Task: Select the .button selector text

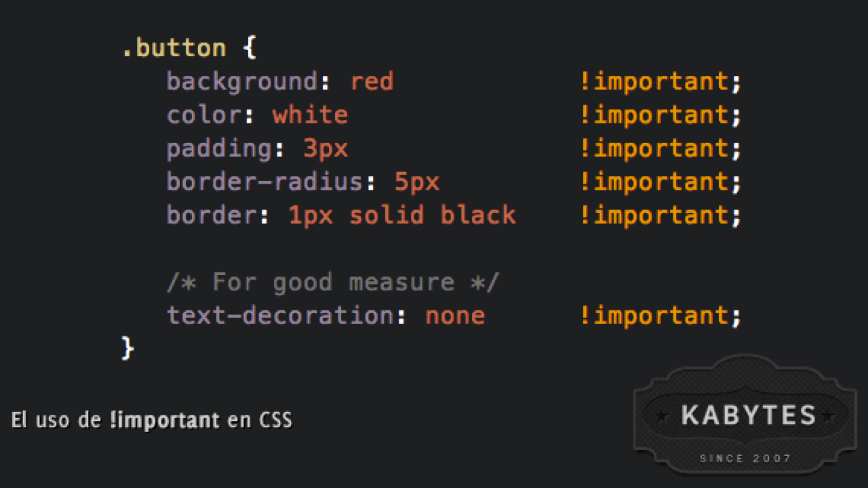Action: (x=174, y=48)
